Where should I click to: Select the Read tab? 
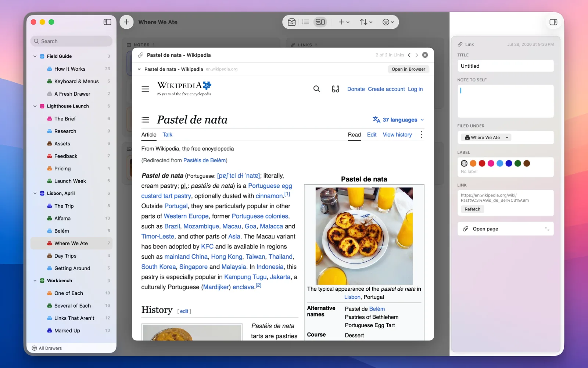[354, 135]
